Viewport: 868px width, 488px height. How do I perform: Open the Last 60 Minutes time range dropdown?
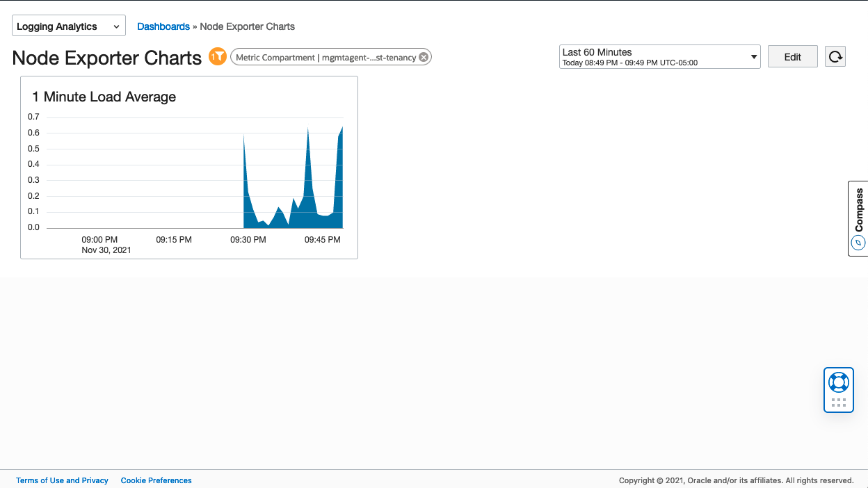click(659, 57)
